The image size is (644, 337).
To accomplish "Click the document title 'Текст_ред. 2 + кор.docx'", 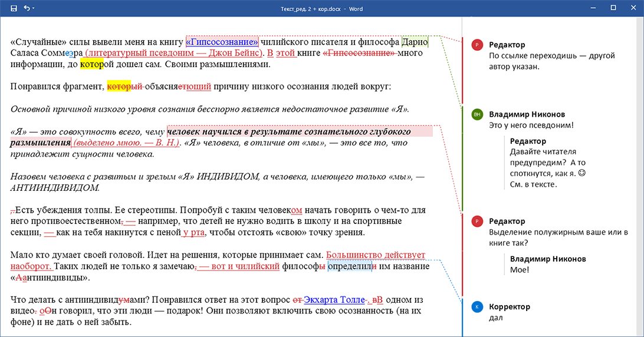I will (x=310, y=9).
